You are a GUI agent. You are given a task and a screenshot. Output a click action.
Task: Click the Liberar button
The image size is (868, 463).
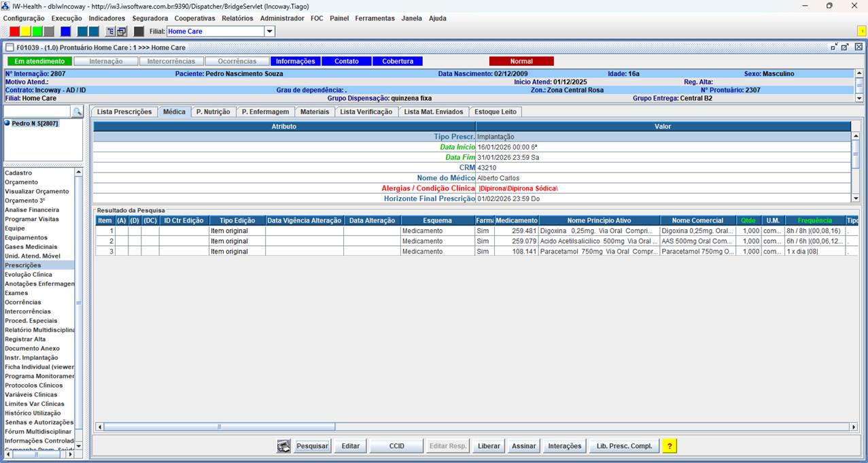pyautogui.click(x=489, y=446)
